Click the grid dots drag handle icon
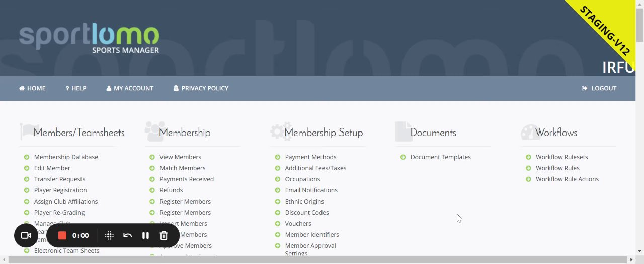This screenshot has height=264, width=644. pyautogui.click(x=109, y=235)
